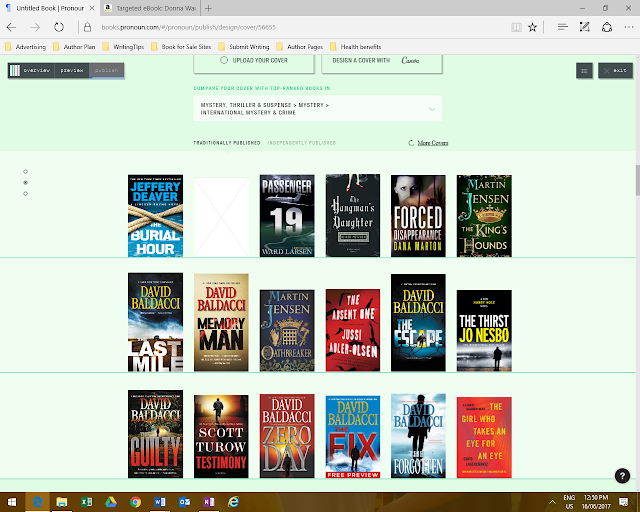Select the Forced Disappearance cover

pos(418,216)
